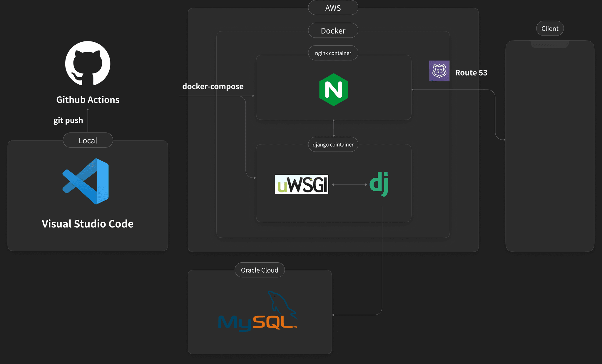Click the Visual Studio Code caption
The height and width of the screenshot is (364, 602).
pos(88,224)
